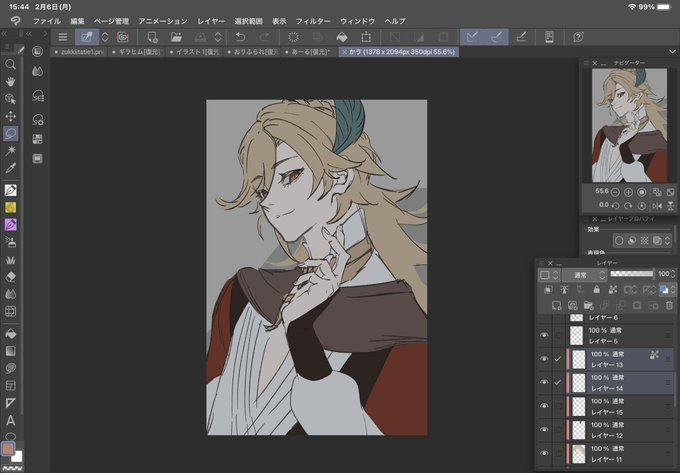Image resolution: width=680 pixels, height=473 pixels.
Task: Expand document tabs list chevron
Action: 672,52
